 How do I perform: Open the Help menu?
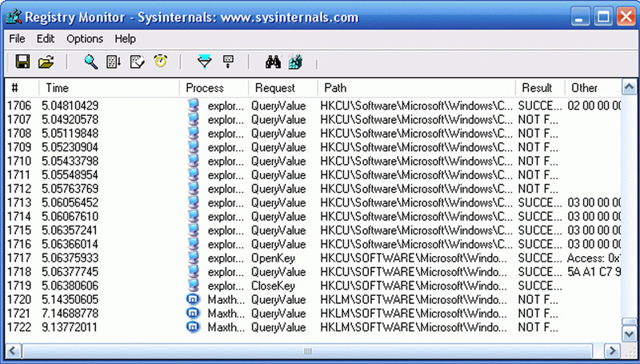tap(125, 38)
